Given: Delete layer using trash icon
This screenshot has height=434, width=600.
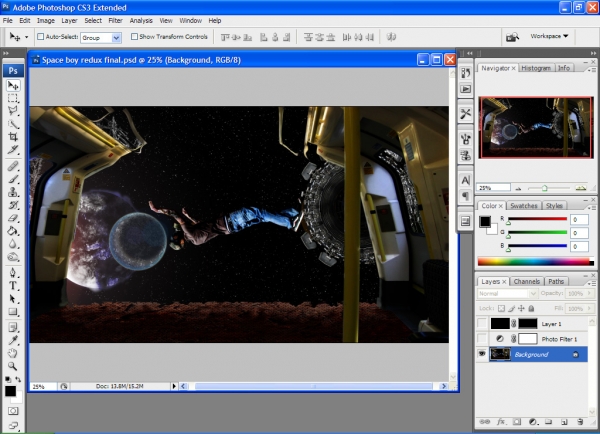Looking at the screenshot, I should 580,422.
